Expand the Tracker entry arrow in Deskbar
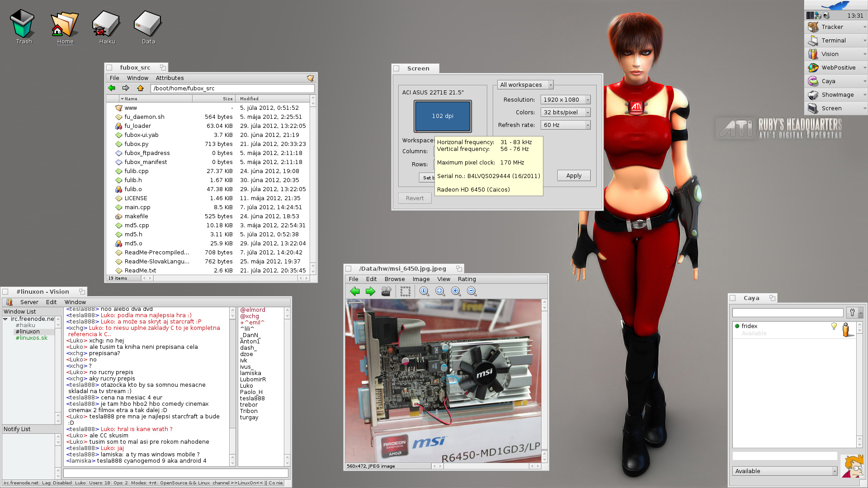This screenshot has height=488, width=868. [864, 27]
